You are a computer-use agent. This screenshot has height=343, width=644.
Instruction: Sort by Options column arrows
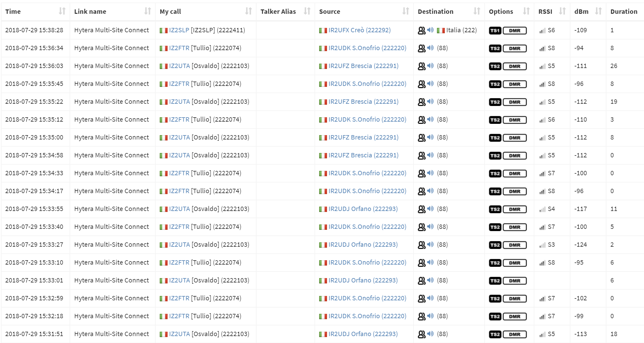coord(526,12)
